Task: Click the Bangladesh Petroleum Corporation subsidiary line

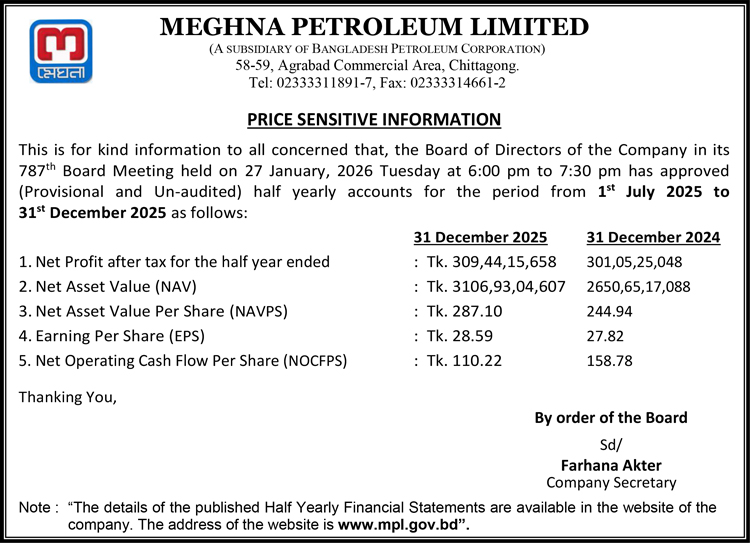Action: pyautogui.click(x=376, y=48)
